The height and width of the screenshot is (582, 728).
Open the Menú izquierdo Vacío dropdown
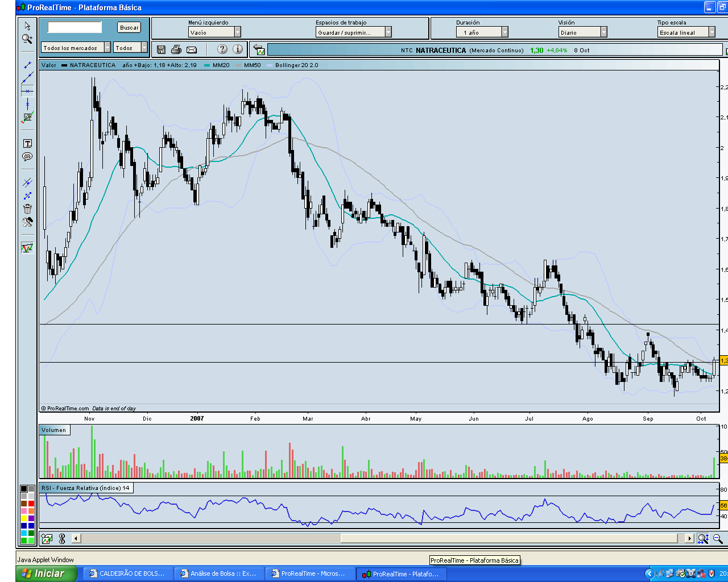(214, 32)
